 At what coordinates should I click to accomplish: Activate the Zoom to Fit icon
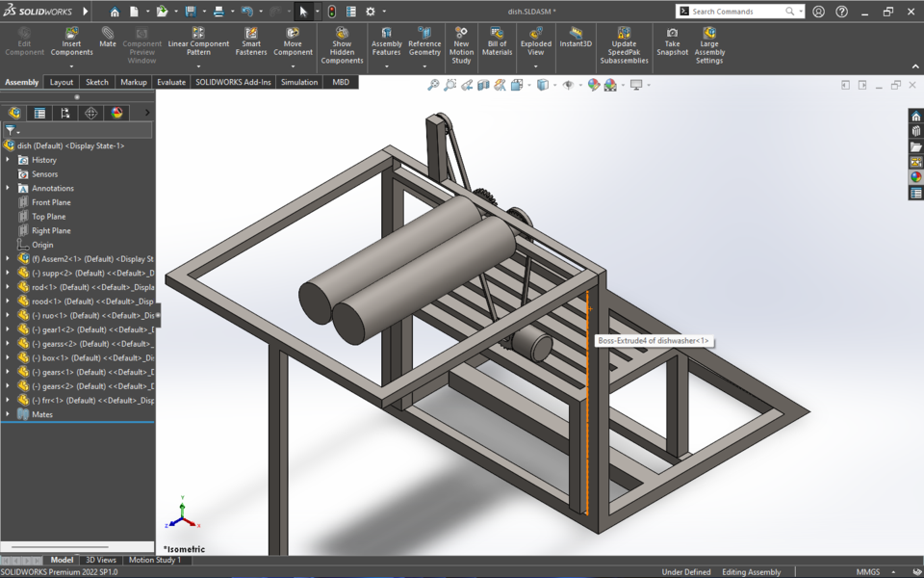click(x=433, y=85)
